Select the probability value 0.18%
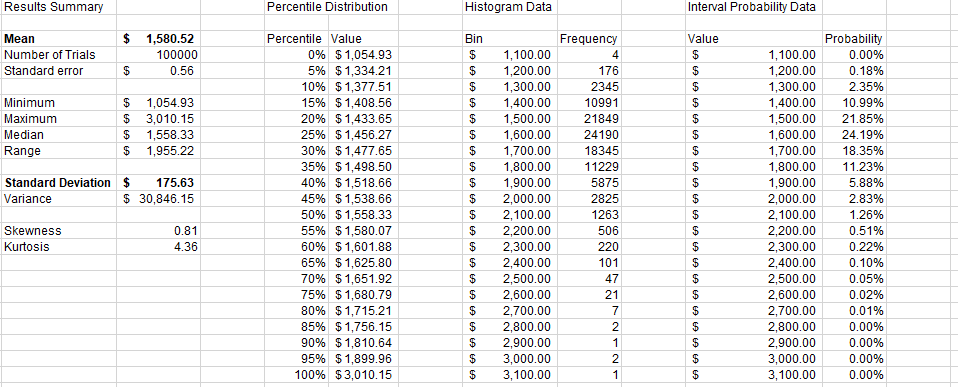The width and height of the screenshot is (958, 387). pyautogui.click(x=854, y=71)
